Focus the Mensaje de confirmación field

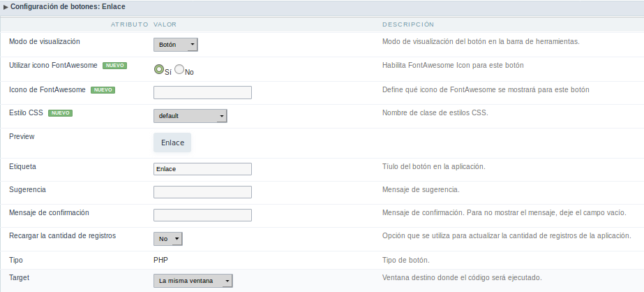click(x=202, y=215)
